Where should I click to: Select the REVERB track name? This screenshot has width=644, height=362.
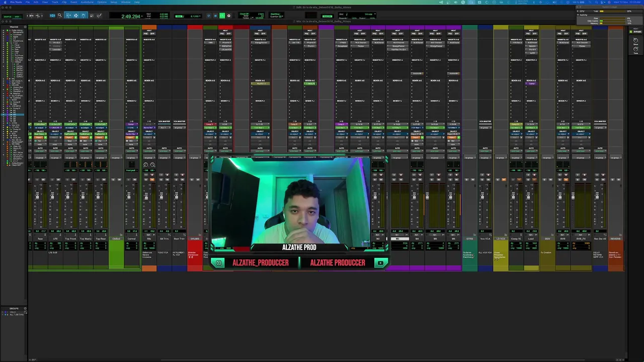(x=615, y=239)
